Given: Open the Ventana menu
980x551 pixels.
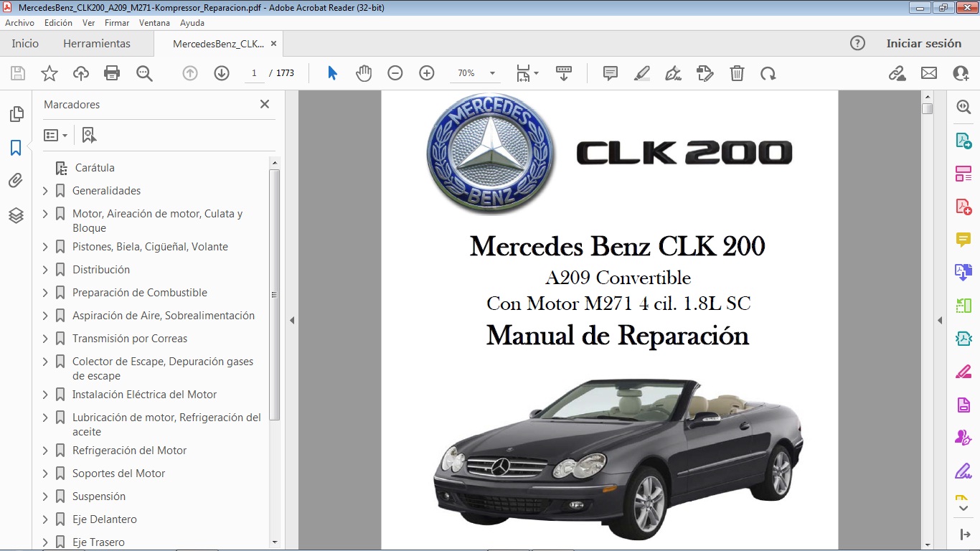Looking at the screenshot, I should [154, 23].
